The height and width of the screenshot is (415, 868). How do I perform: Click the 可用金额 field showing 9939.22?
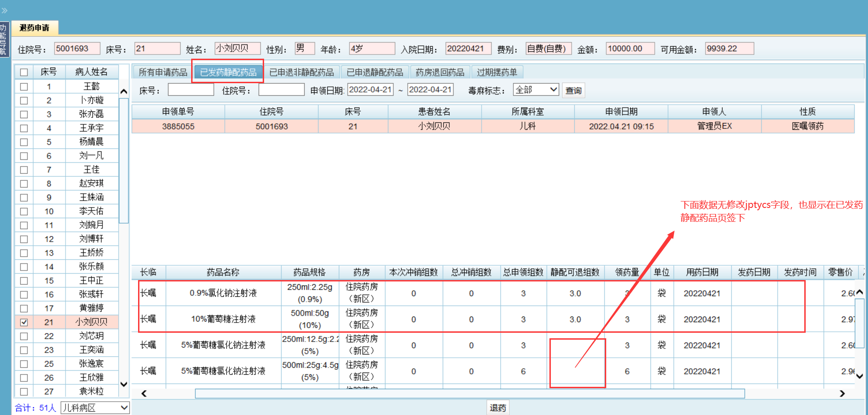point(729,49)
